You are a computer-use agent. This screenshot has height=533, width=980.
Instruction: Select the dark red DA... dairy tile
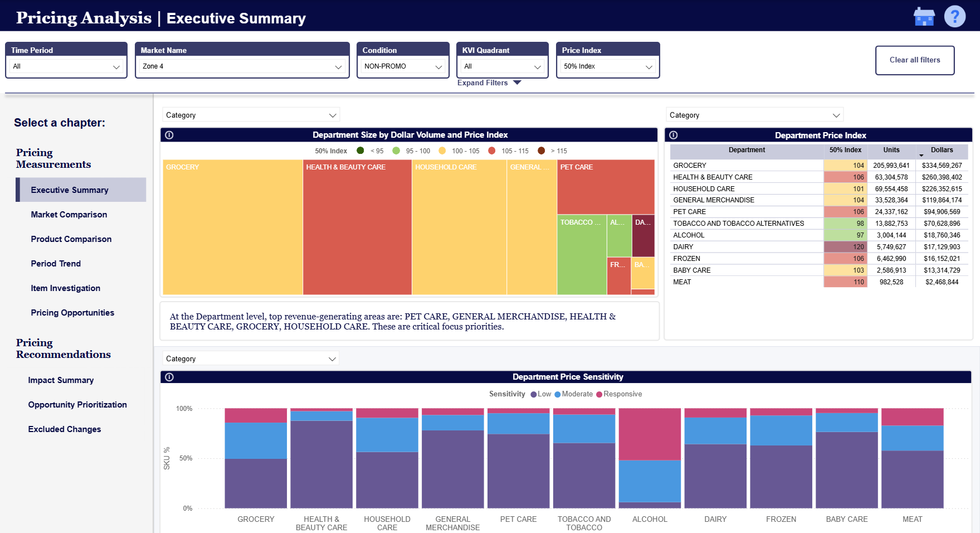[x=643, y=236]
